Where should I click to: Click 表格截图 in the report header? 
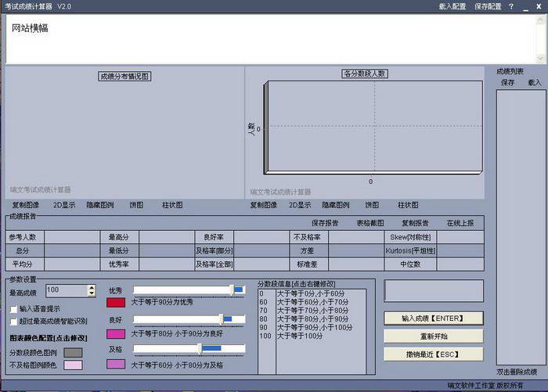pos(370,223)
